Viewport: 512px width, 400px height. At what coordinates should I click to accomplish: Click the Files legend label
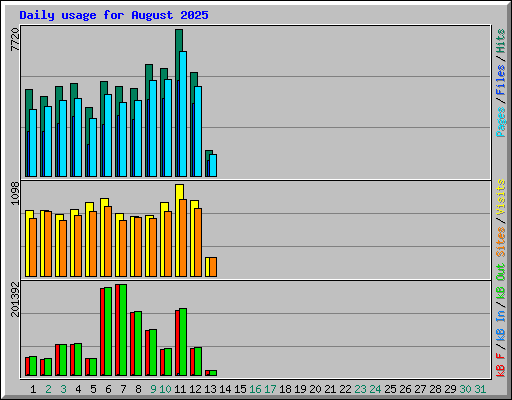coord(501,80)
